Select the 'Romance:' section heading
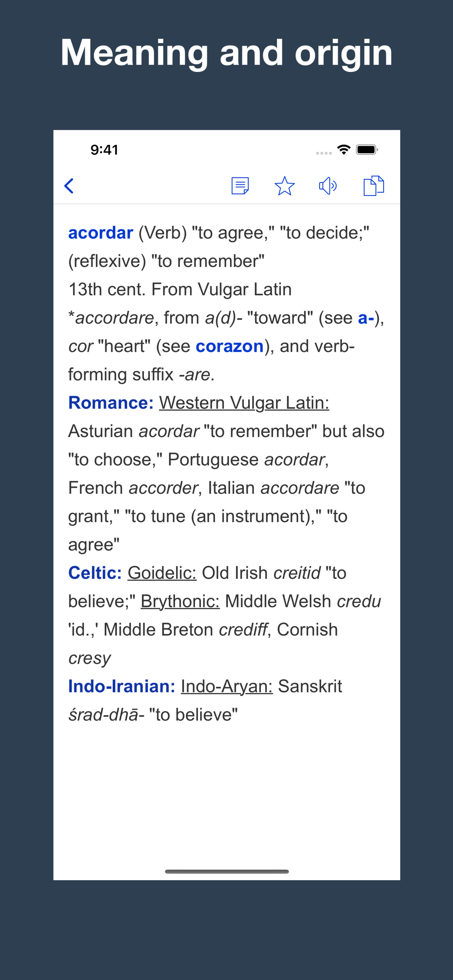Viewport: 453px width, 980px height. tap(111, 403)
